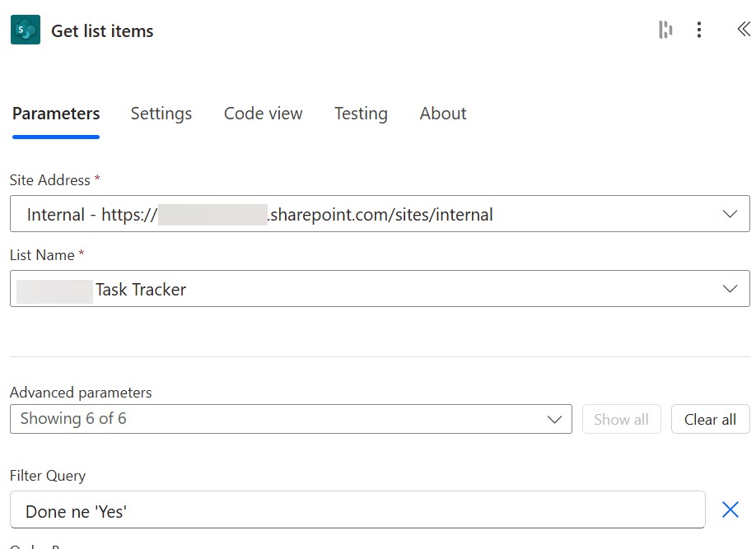Screen dimensions: 756x549
Task: Click the Show all button
Action: (x=621, y=419)
